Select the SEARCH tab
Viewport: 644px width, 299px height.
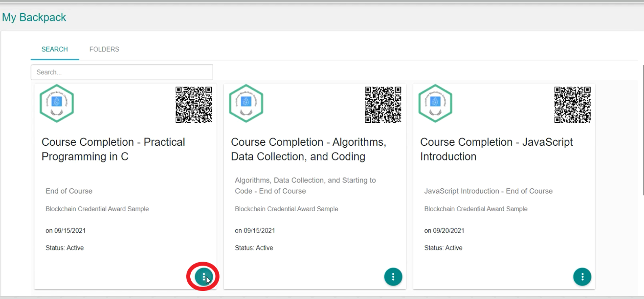point(55,49)
